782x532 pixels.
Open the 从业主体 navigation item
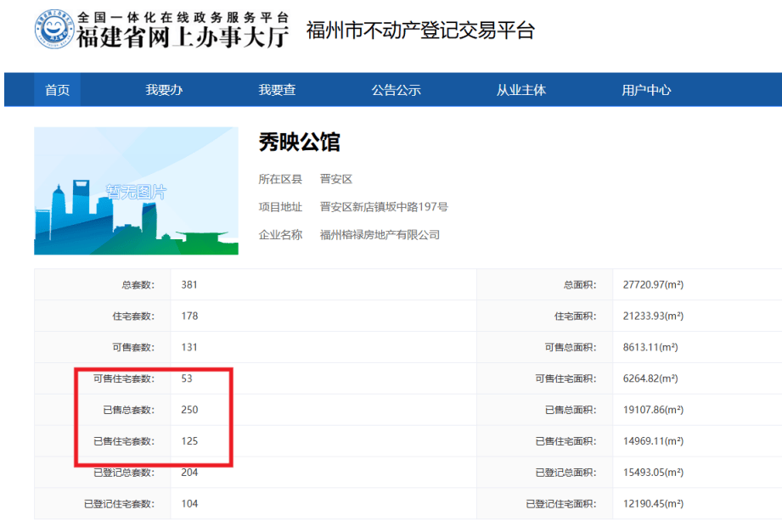521,90
